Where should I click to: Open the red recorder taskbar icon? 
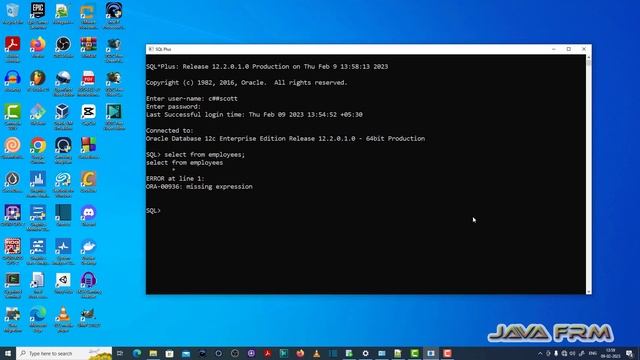[x=447, y=353]
